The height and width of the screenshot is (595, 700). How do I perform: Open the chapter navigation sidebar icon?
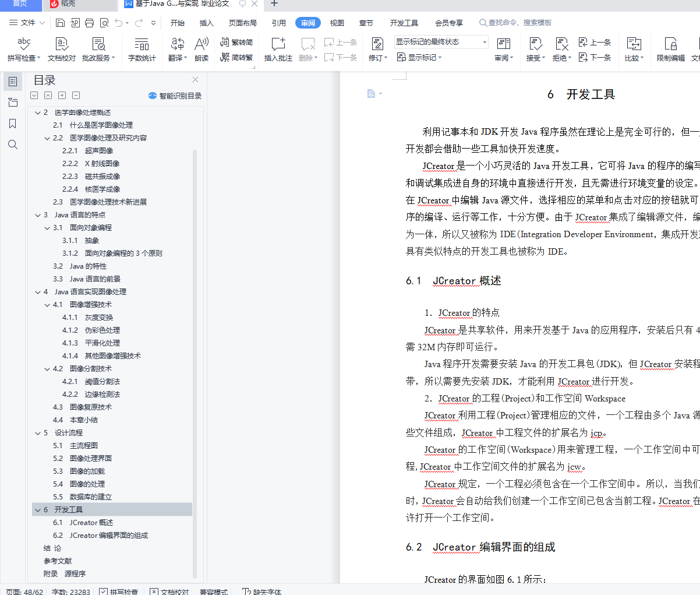[13, 103]
